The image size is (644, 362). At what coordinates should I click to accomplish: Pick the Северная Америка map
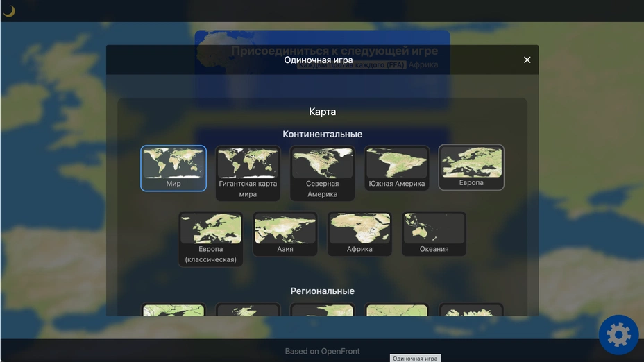322,173
